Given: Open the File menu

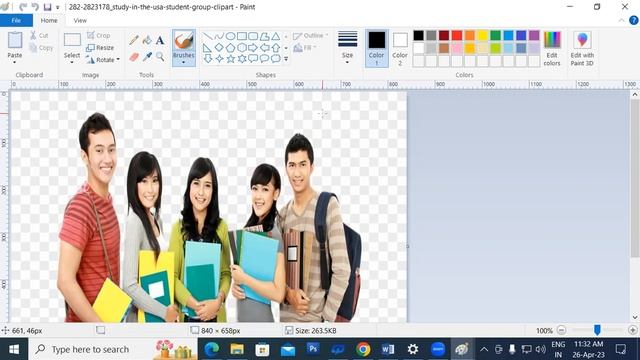Looking at the screenshot, I should tap(16, 20).
